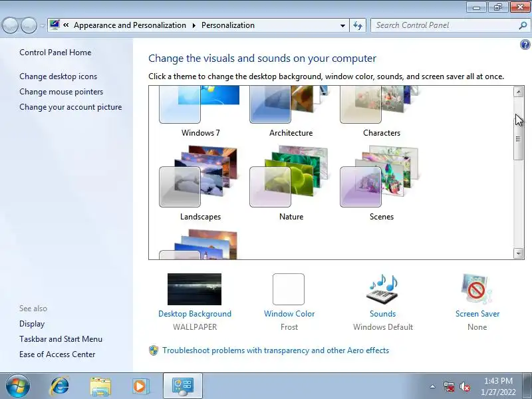Image resolution: width=532 pixels, height=399 pixels.
Task: Click the theme list scroll down arrow
Action: pyautogui.click(x=519, y=253)
